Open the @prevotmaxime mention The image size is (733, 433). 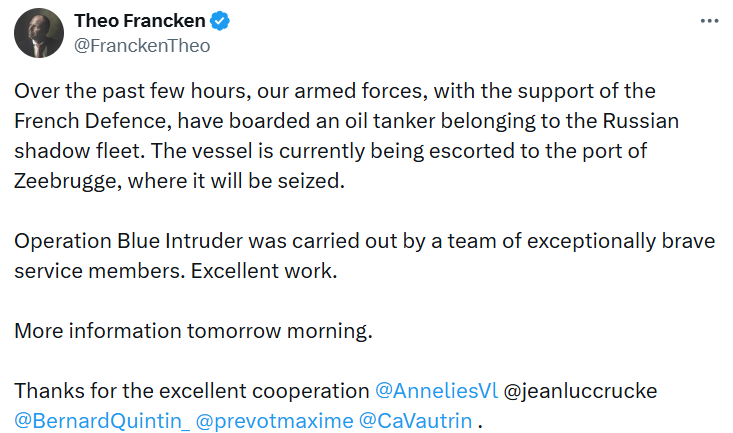[x=275, y=421]
